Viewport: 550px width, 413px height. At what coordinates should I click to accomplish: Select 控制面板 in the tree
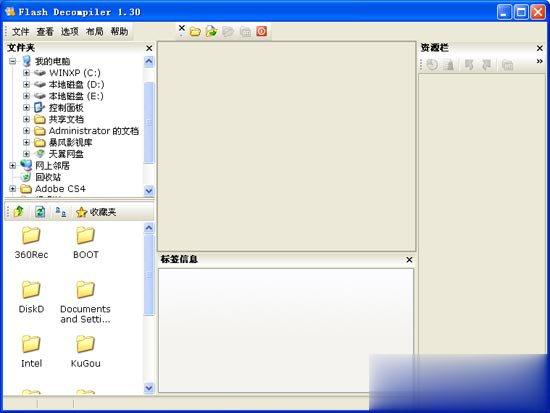click(x=66, y=108)
